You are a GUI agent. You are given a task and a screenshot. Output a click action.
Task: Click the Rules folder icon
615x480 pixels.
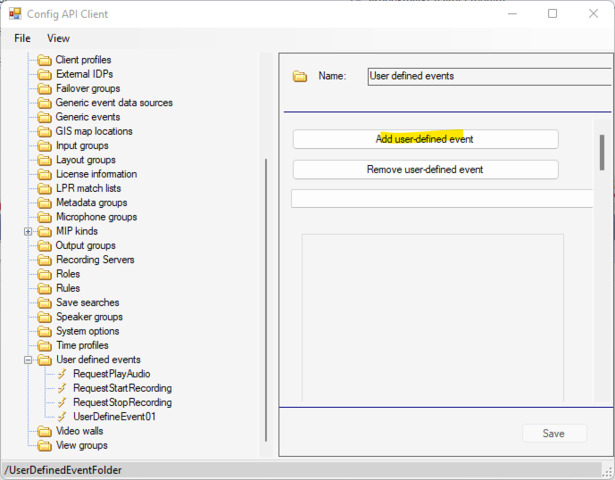[44, 288]
